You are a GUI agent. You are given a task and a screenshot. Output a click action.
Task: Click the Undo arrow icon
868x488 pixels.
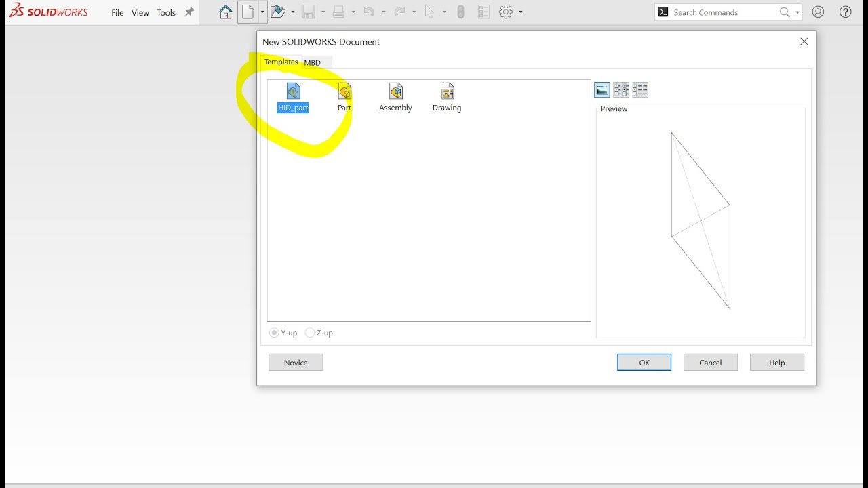tap(369, 12)
